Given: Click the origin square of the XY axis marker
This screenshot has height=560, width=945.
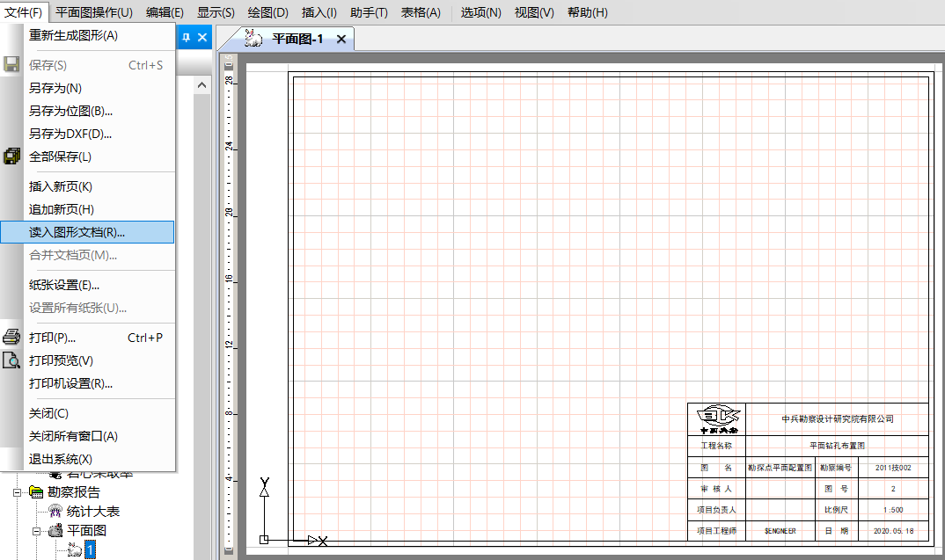Looking at the screenshot, I should click(264, 540).
